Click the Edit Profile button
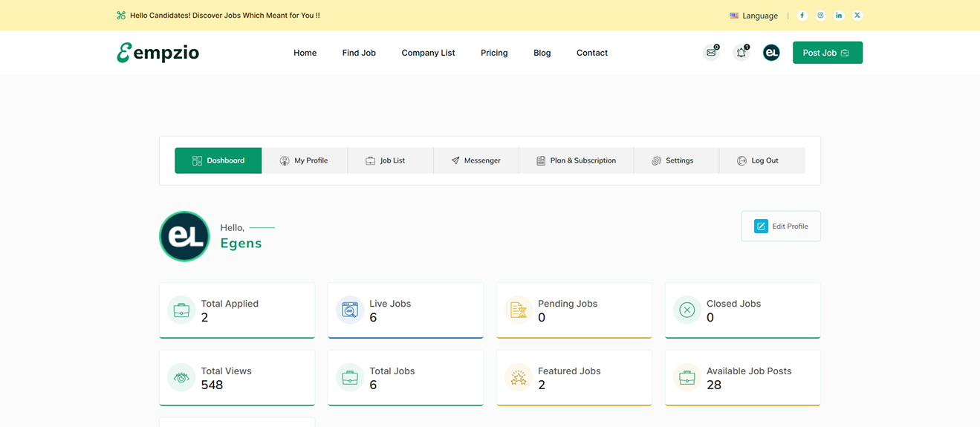This screenshot has height=427, width=980. [x=781, y=226]
